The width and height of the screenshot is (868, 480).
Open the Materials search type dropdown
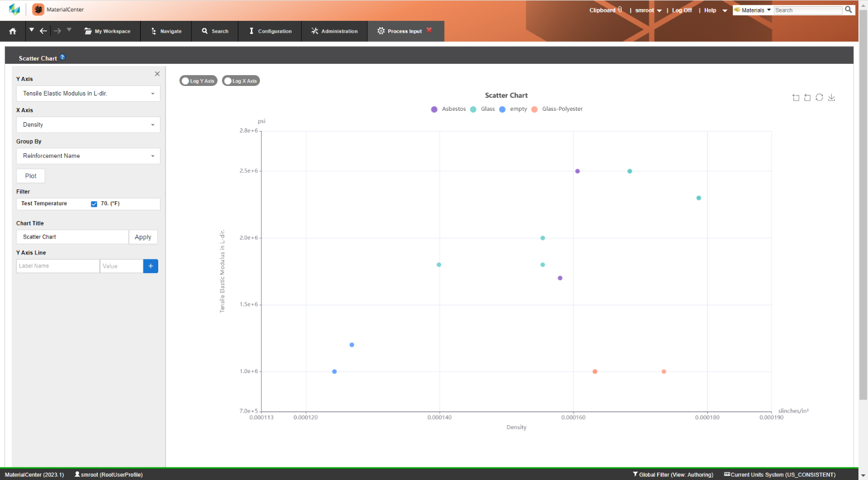pos(752,10)
